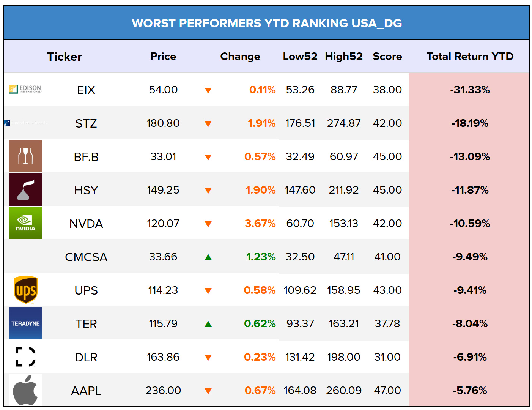Open the STZ ticker link

(86, 123)
